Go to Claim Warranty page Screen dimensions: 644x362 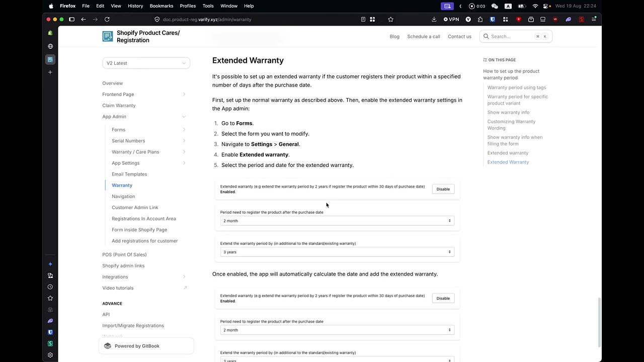(x=119, y=106)
